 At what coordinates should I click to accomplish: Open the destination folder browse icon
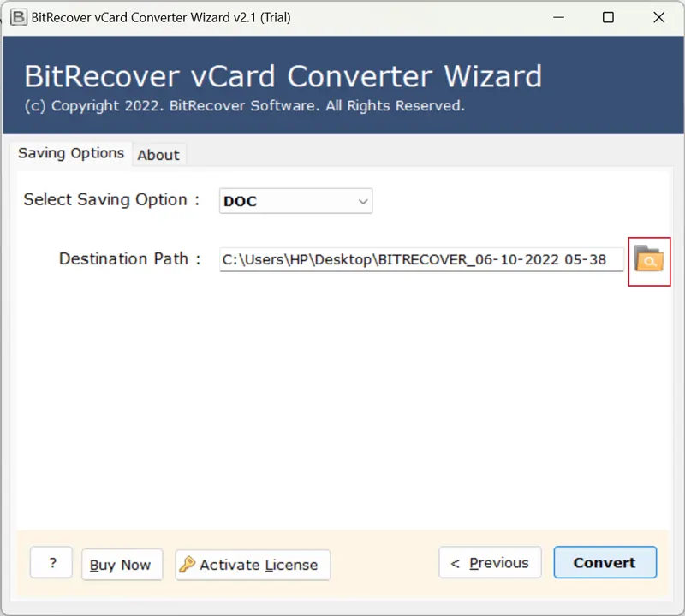649,261
